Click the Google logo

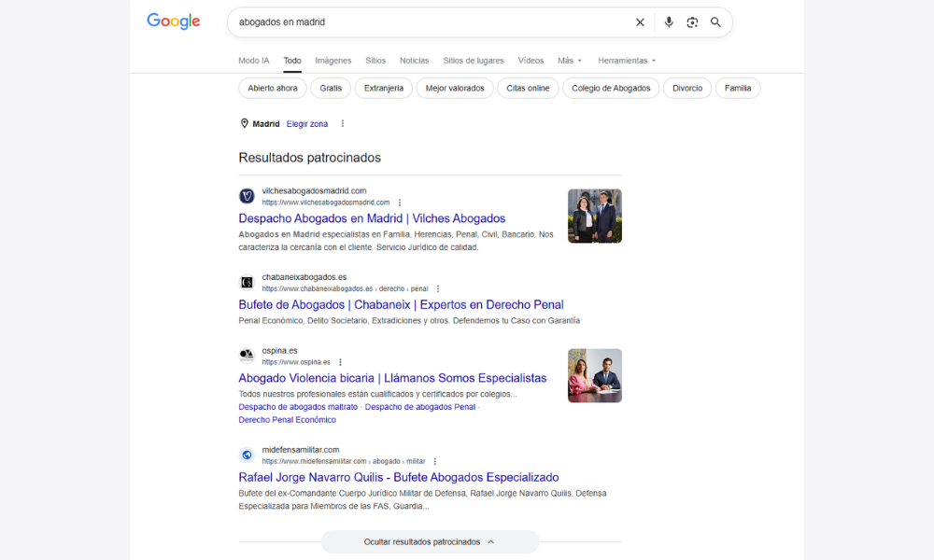coord(174,21)
